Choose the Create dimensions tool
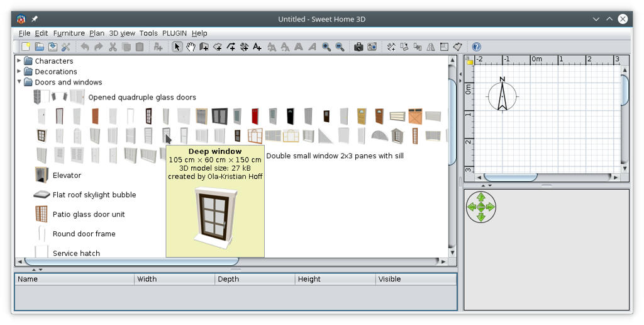Viewport: 644px width, 325px height. pyautogui.click(x=244, y=47)
